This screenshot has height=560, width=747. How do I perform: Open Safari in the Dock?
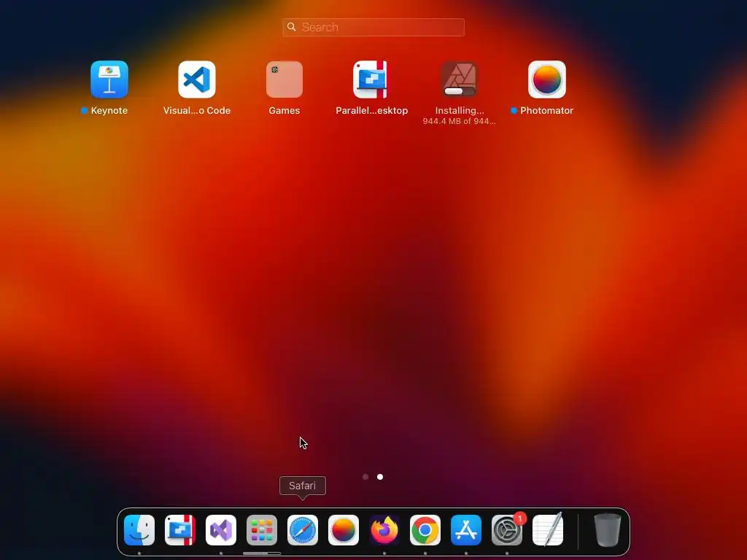coord(303,530)
